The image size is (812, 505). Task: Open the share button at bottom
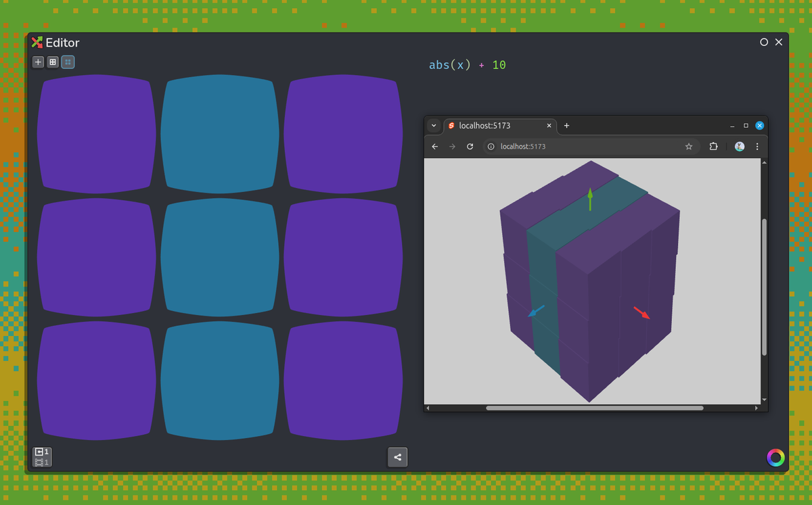pos(397,457)
